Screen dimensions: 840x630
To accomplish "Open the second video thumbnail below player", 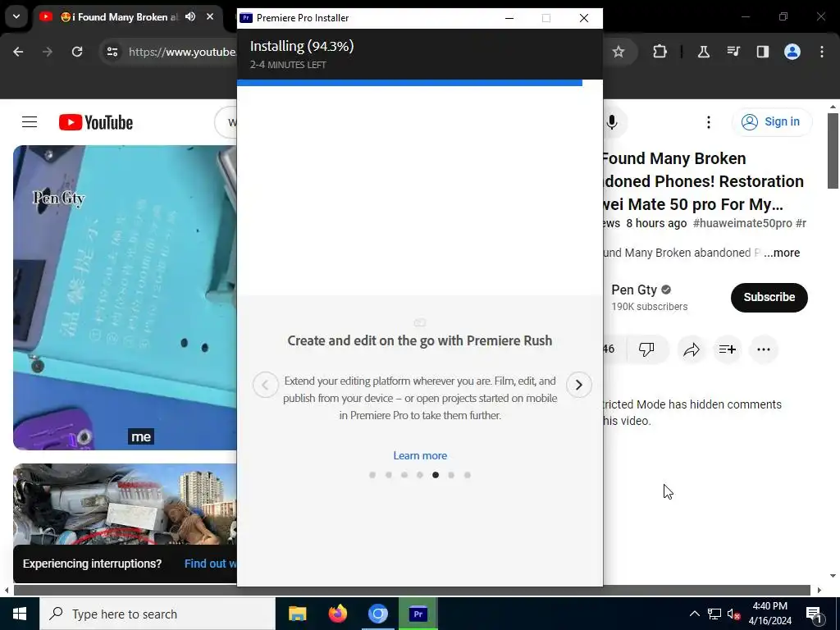I will (x=125, y=504).
